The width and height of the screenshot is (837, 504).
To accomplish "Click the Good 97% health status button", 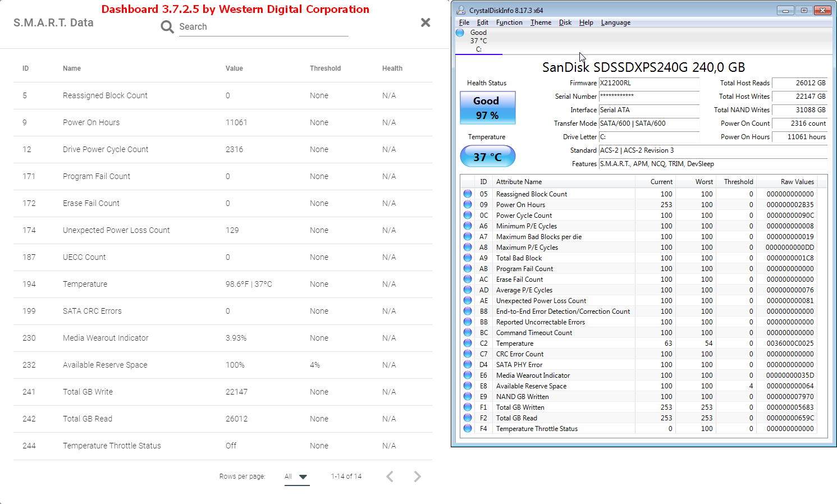I will pos(487,108).
